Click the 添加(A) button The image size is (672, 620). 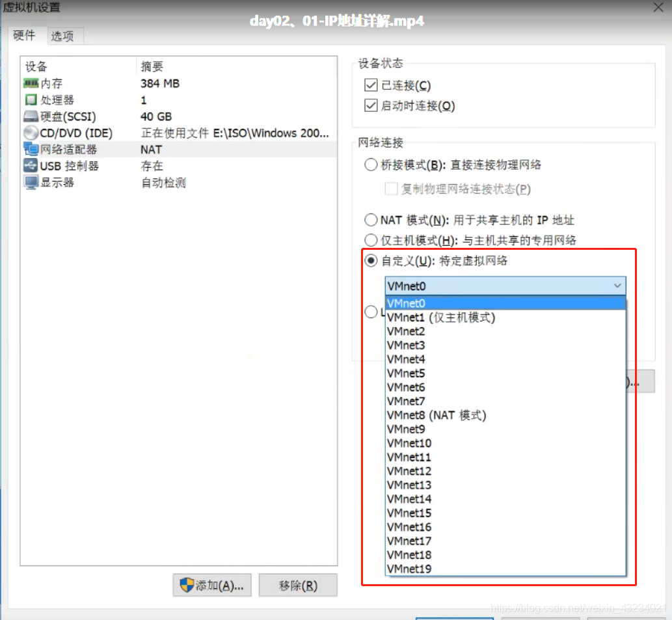(x=212, y=585)
